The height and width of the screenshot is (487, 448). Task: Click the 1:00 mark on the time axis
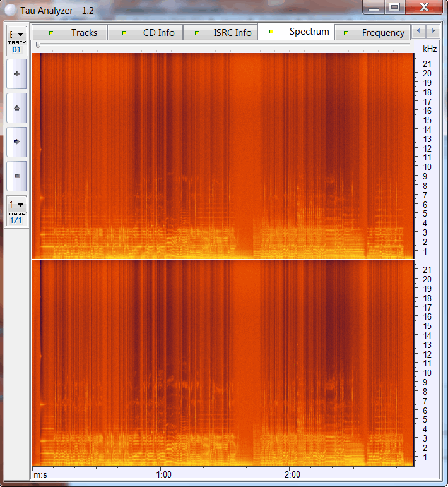[163, 474]
